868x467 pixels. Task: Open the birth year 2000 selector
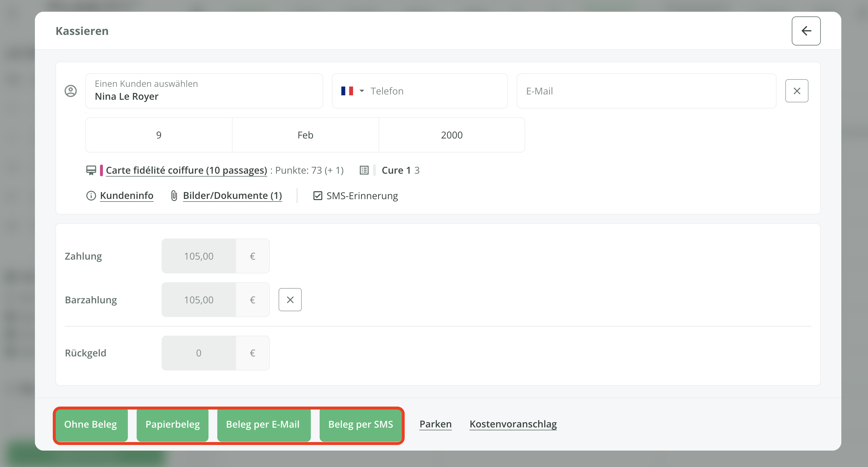(452, 135)
